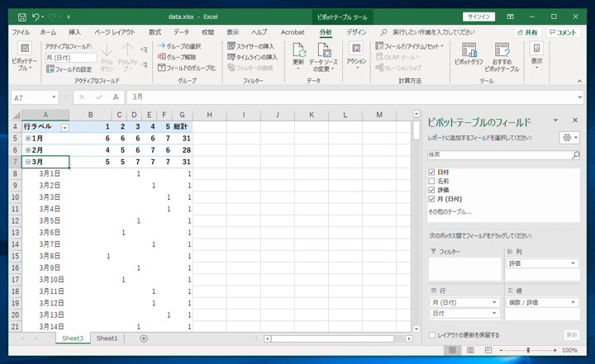The width and height of the screenshot is (595, 364).
Task: Undo the last action
Action: [x=36, y=17]
